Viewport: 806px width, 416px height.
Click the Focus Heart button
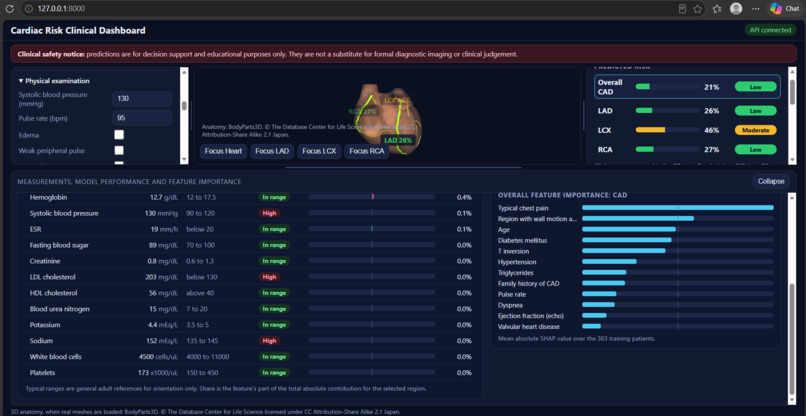tap(223, 151)
